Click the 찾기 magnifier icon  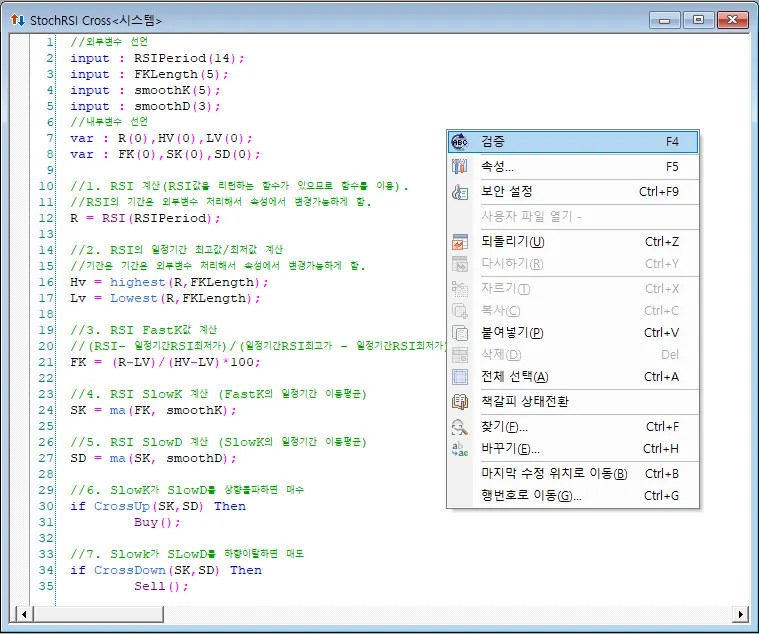459,427
